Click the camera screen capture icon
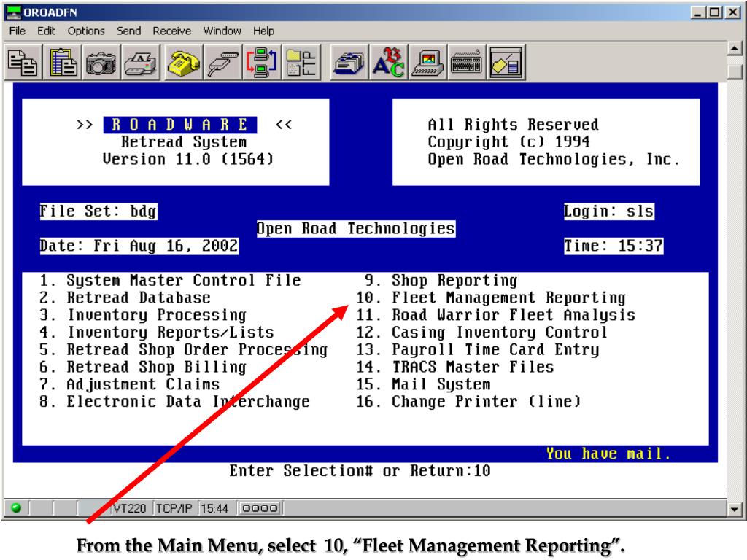The height and width of the screenshot is (560, 747). pos(101,63)
